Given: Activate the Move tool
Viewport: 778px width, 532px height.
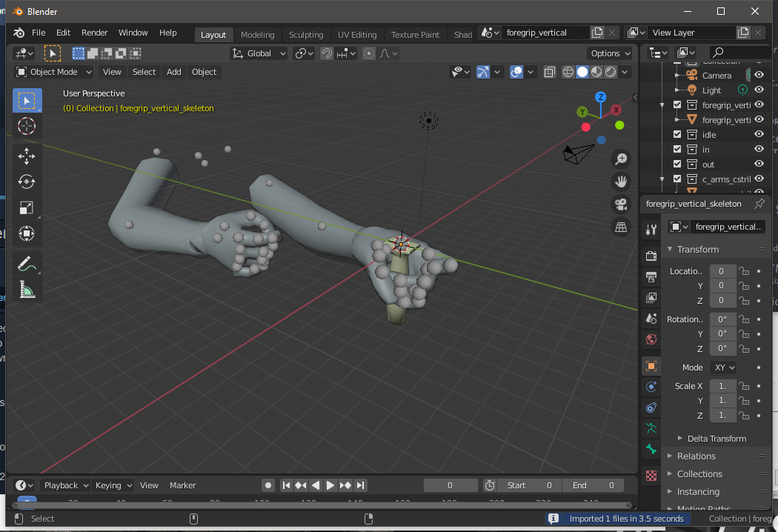Looking at the screenshot, I should pyautogui.click(x=27, y=156).
